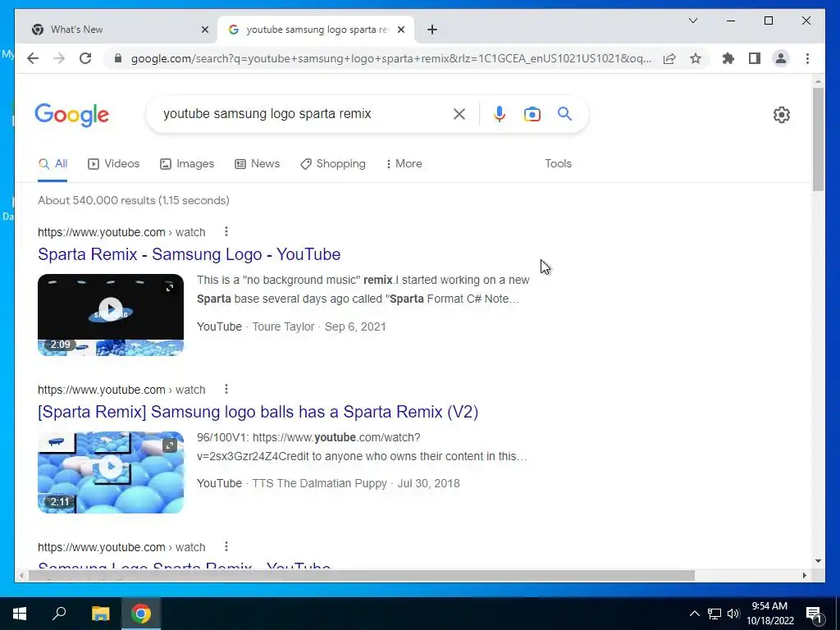The image size is (840, 630).
Task: Open the volume speaker icon
Action: [733, 614]
